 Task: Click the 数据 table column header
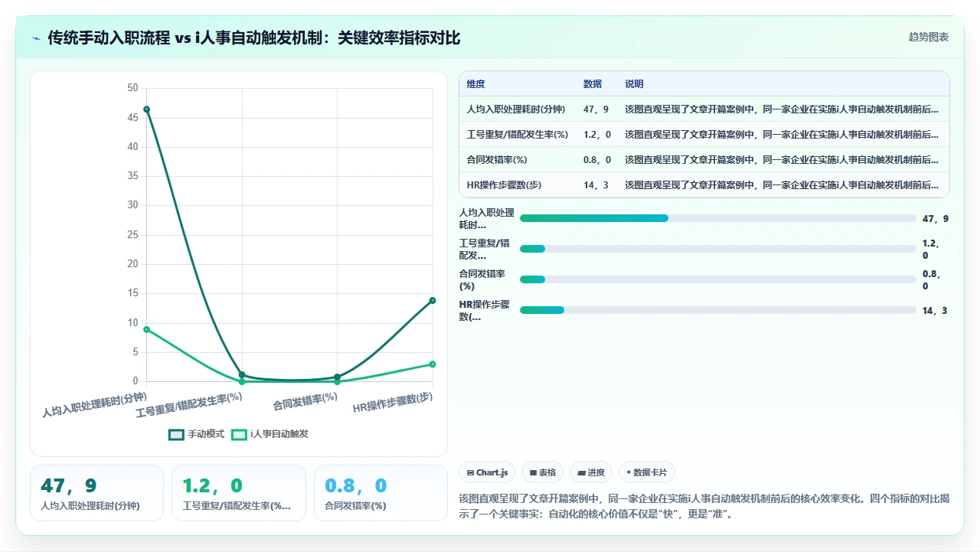click(593, 84)
